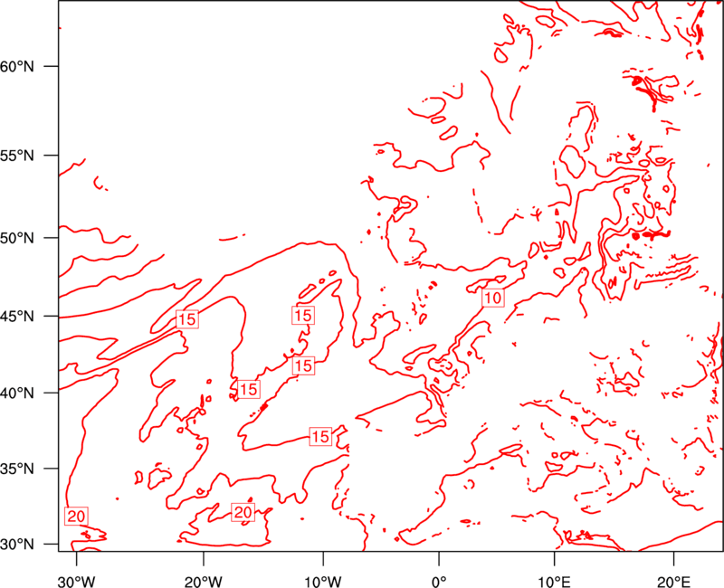Click the 35°N latitude axis label
724x588 pixels.
tap(17, 469)
